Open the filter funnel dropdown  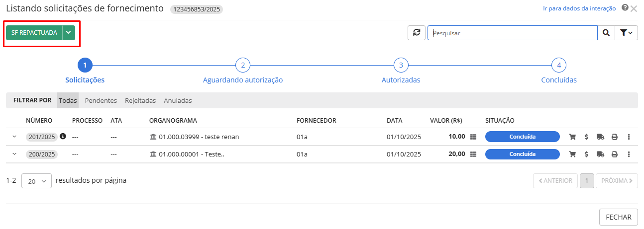click(x=626, y=33)
